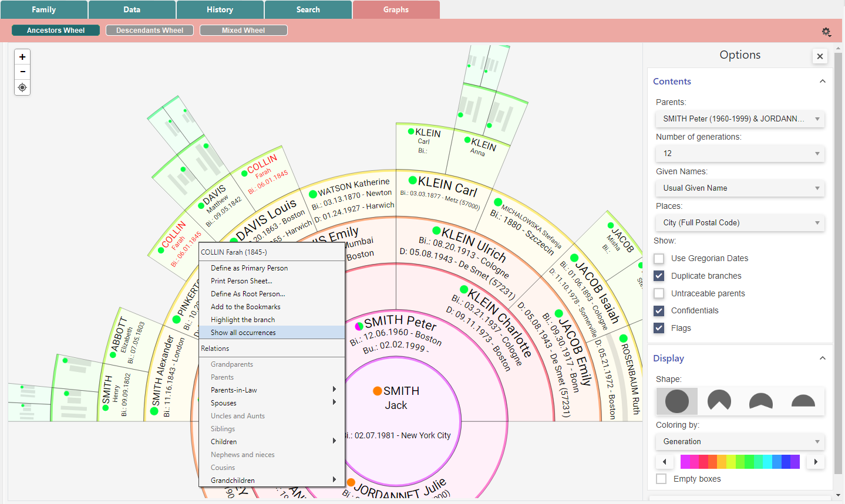Select Ancestors Wheel view
845x504 pixels.
coord(56,31)
